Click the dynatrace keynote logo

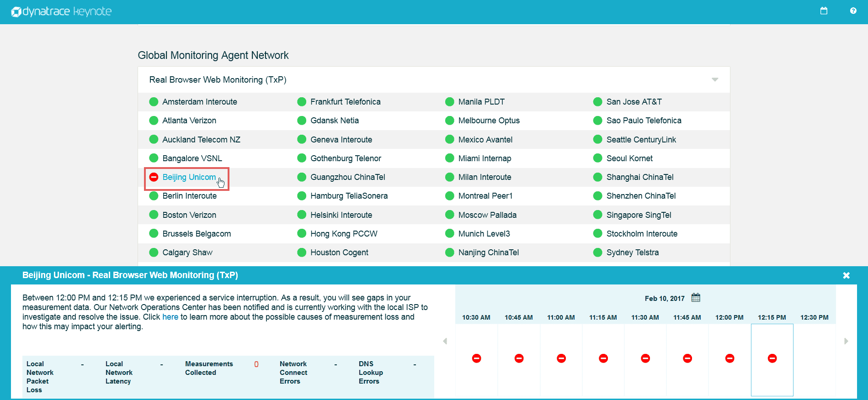click(61, 11)
